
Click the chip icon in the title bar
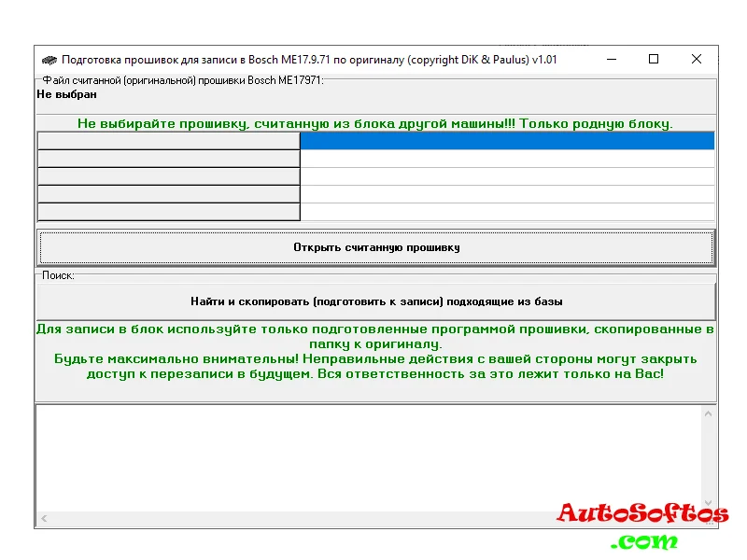click(49, 60)
